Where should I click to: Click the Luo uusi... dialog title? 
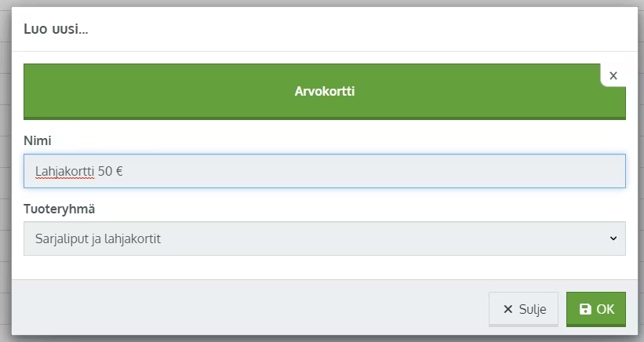[56, 29]
